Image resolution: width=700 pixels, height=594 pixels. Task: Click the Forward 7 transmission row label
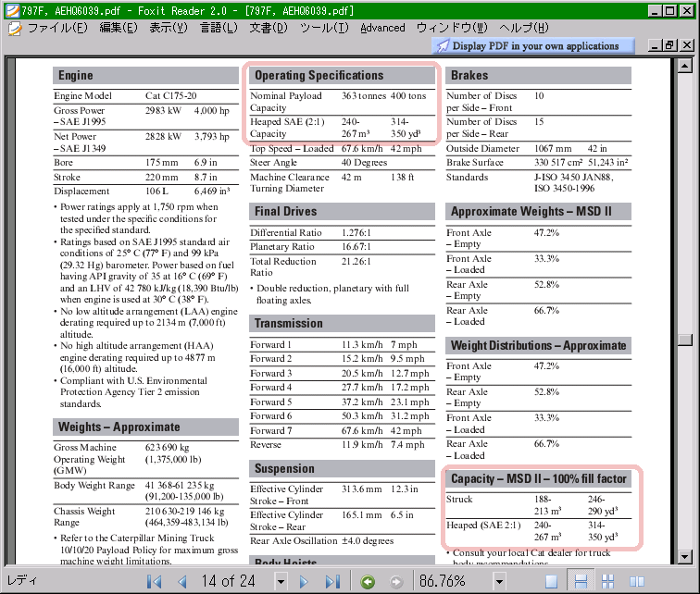coord(271,431)
